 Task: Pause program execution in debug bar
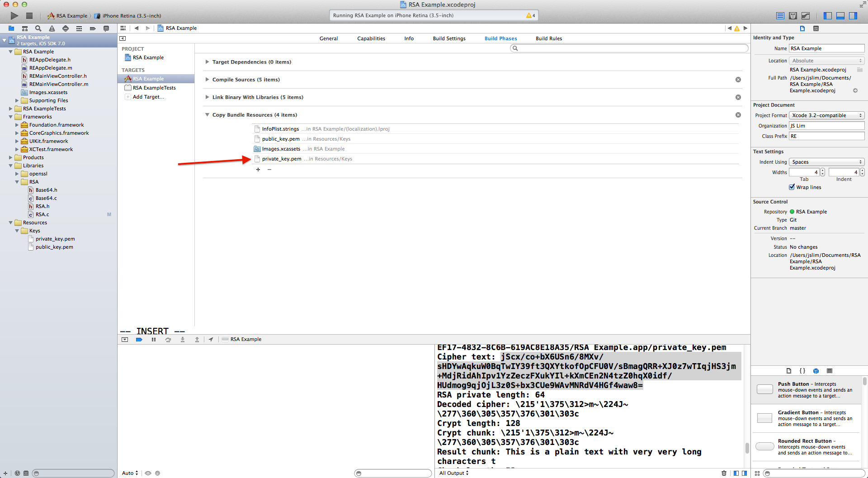point(154,340)
